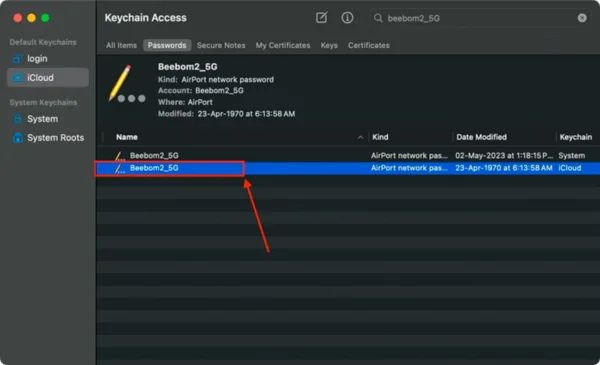Select Beebom2_5G row in iCloud keychain
600x365 pixels.
(348, 168)
